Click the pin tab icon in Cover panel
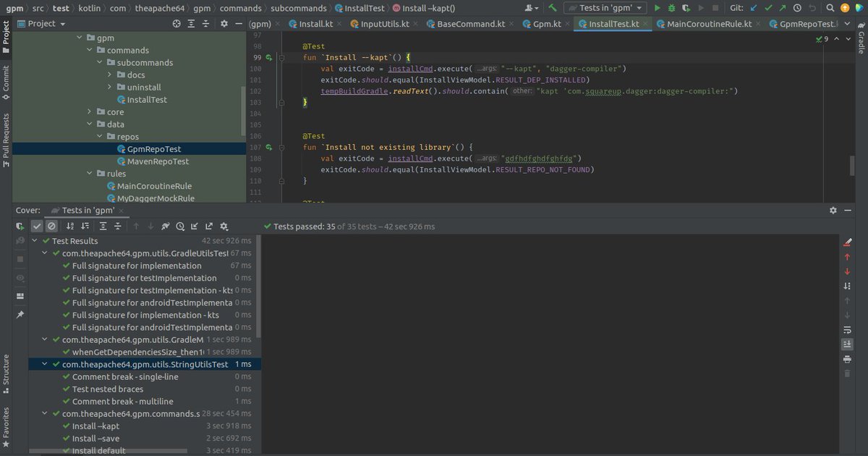This screenshot has height=456, width=868. [x=20, y=315]
